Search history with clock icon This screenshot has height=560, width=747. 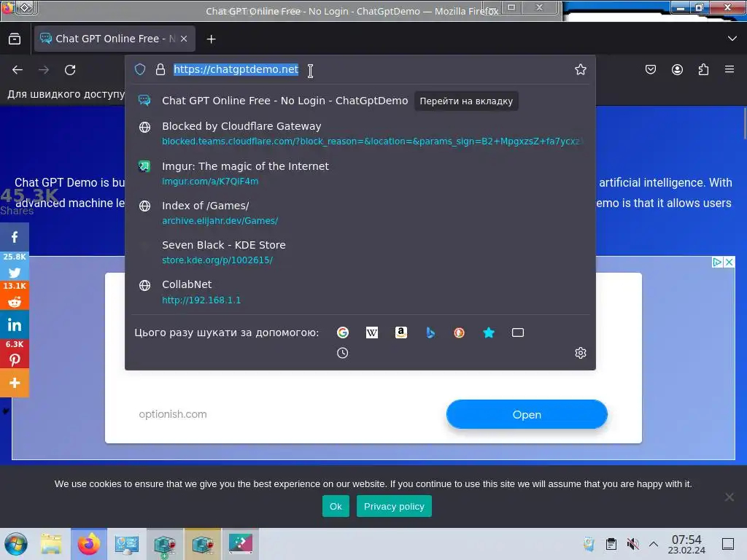[x=343, y=353]
